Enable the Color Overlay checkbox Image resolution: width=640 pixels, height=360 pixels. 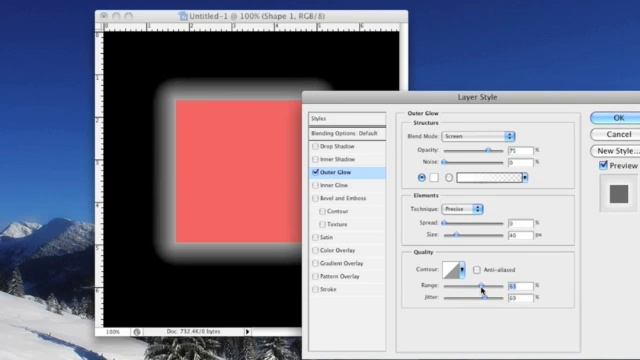[315, 250]
